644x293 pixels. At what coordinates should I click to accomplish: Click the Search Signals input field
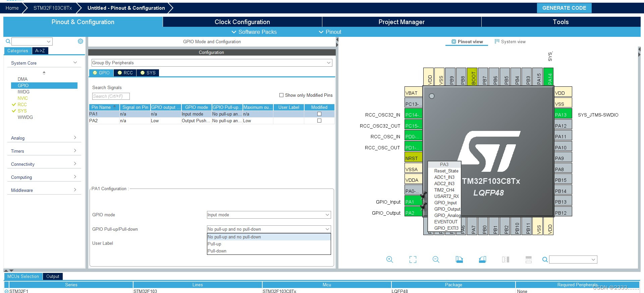point(111,96)
